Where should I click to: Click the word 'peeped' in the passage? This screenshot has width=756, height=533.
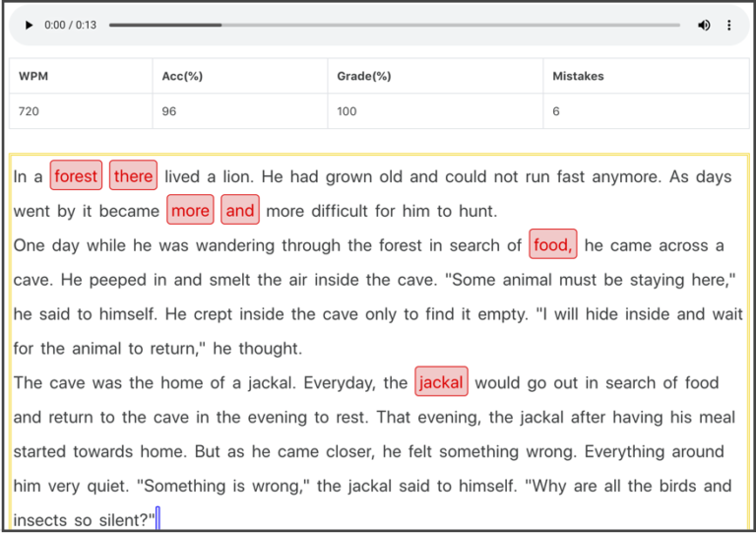118,280
